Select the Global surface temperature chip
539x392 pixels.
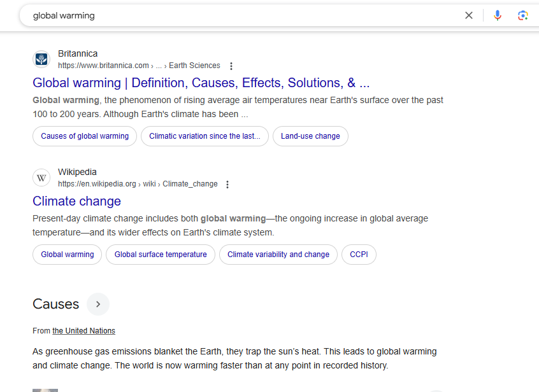click(x=161, y=255)
